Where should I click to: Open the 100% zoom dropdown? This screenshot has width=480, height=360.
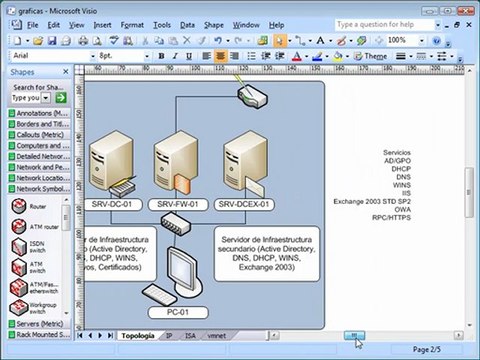(x=422, y=41)
